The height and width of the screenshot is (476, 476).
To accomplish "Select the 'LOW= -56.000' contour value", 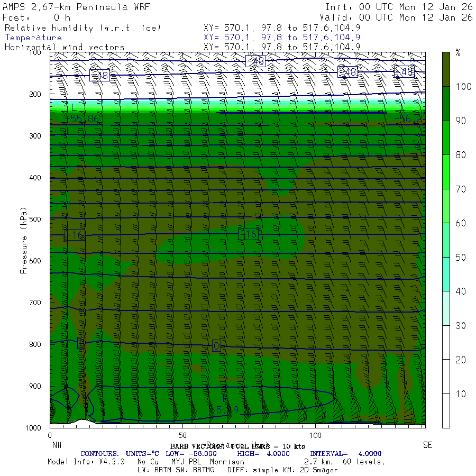I will 191,454.
